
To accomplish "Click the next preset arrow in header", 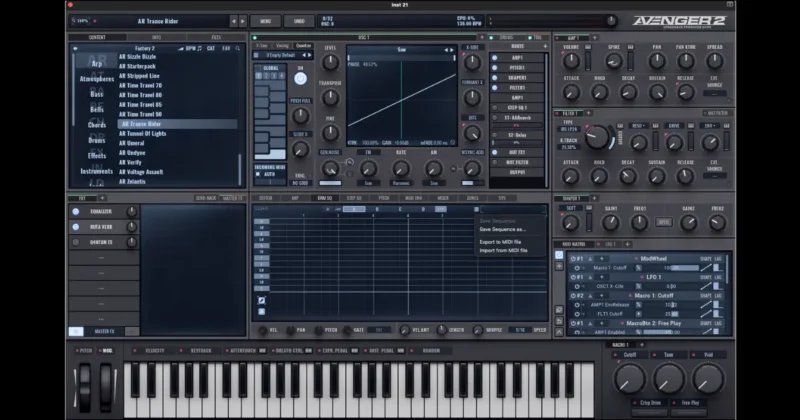I will (243, 21).
